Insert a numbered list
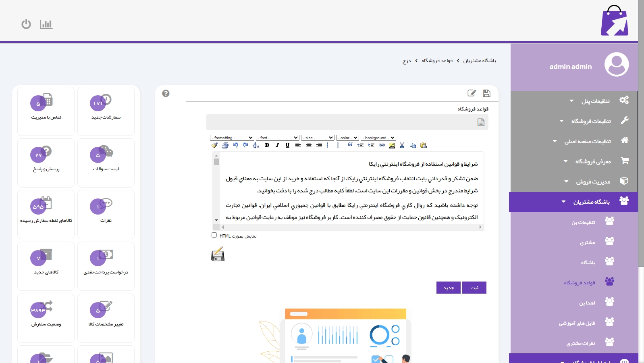 point(330,145)
